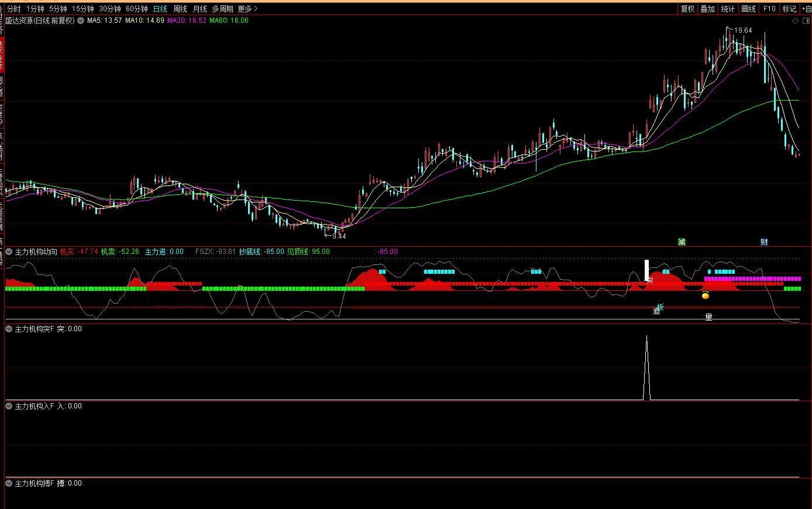Select the 分时 intraday tab

[x=13, y=9]
